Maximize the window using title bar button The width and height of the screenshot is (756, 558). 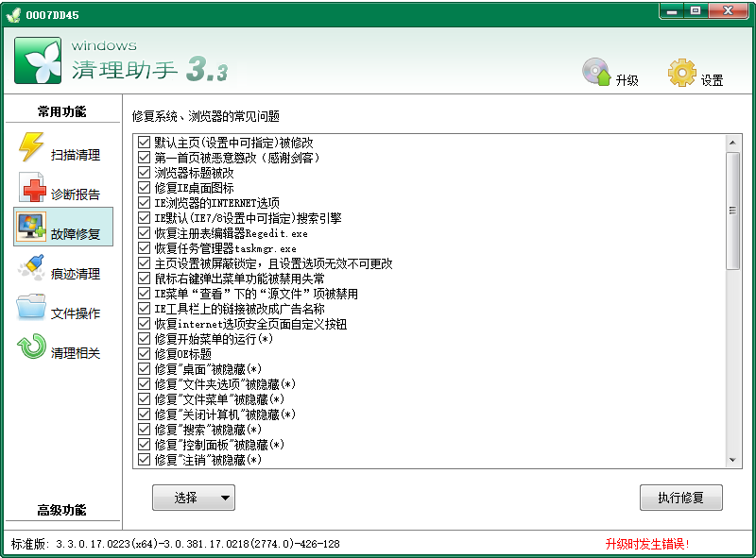pos(696,10)
